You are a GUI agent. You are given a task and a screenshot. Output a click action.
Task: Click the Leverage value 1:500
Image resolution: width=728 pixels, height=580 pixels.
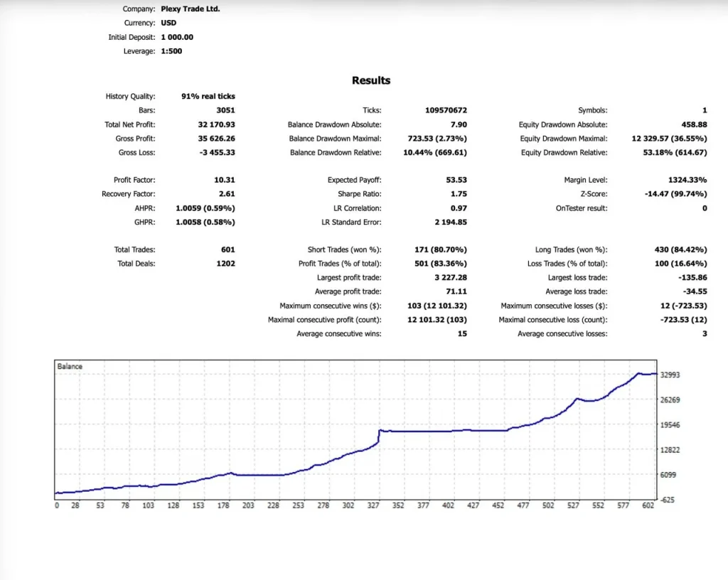(x=171, y=51)
